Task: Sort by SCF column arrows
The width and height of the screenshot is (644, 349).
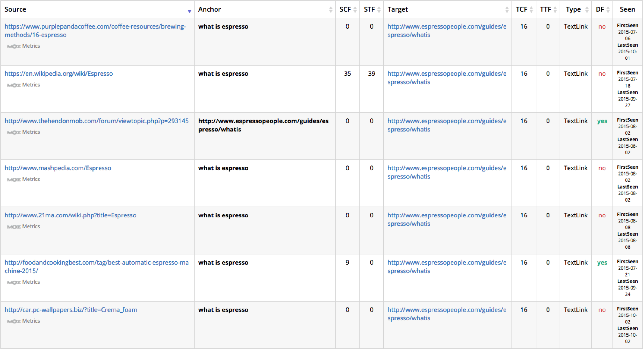Action: click(x=355, y=9)
